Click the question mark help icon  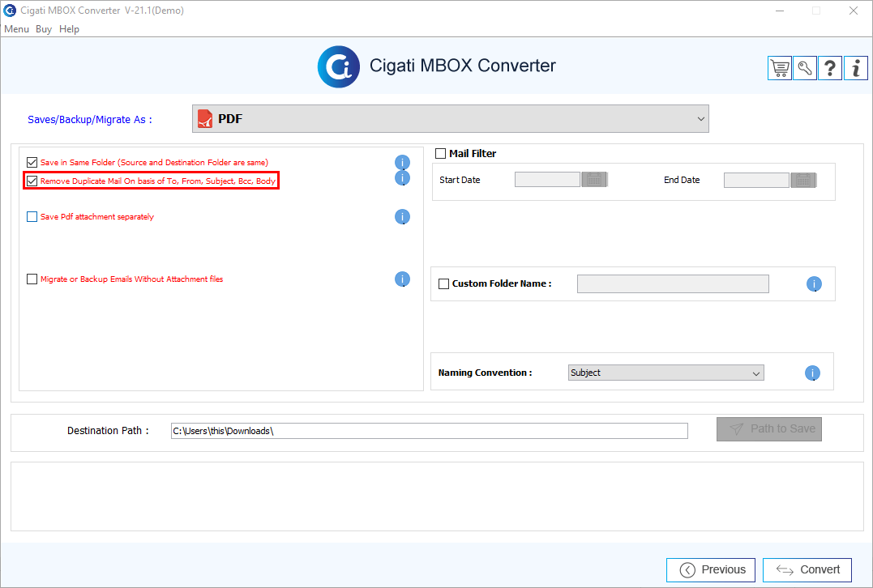click(x=829, y=68)
